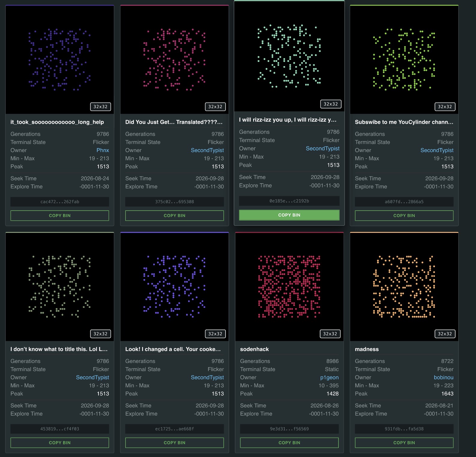The width and height of the screenshot is (476, 457).
Task: Open the orange madness pattern thumbnail
Action: click(x=404, y=287)
